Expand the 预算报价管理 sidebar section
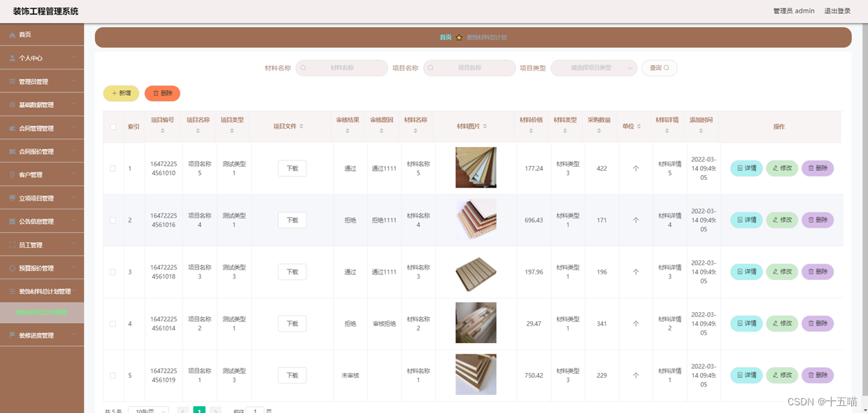The width and height of the screenshot is (868, 413). [42, 268]
